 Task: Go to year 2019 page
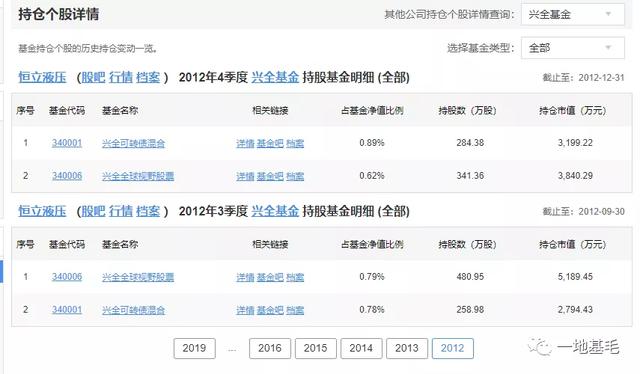194,348
